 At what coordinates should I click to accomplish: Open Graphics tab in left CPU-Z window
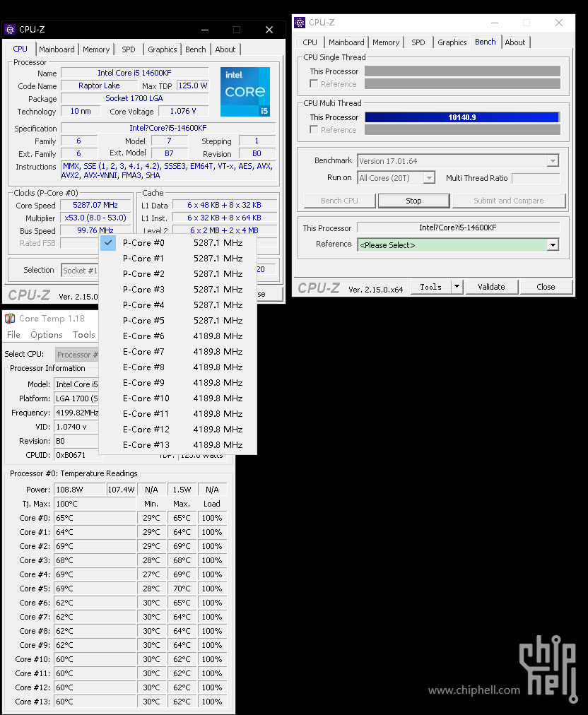(x=163, y=49)
